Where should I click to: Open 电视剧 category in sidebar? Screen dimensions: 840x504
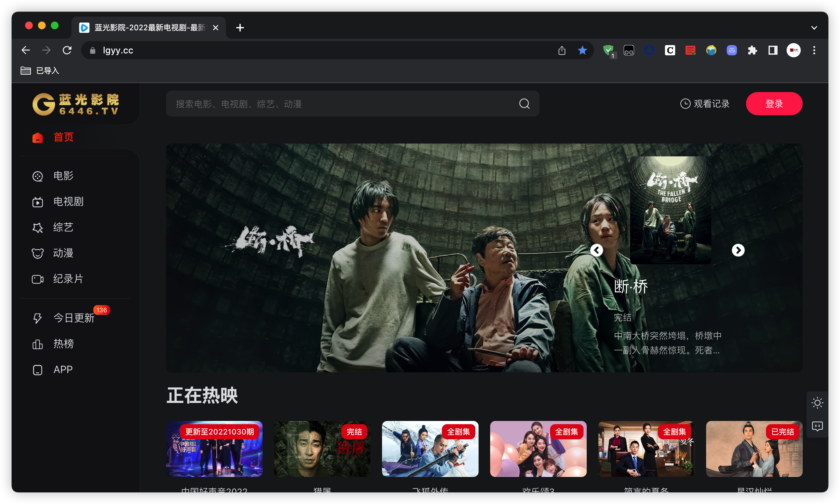[58, 202]
